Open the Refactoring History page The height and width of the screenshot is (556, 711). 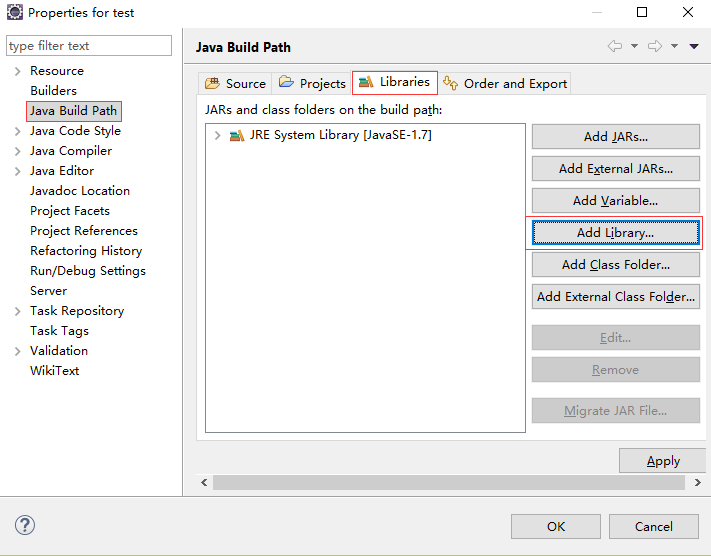coord(86,251)
